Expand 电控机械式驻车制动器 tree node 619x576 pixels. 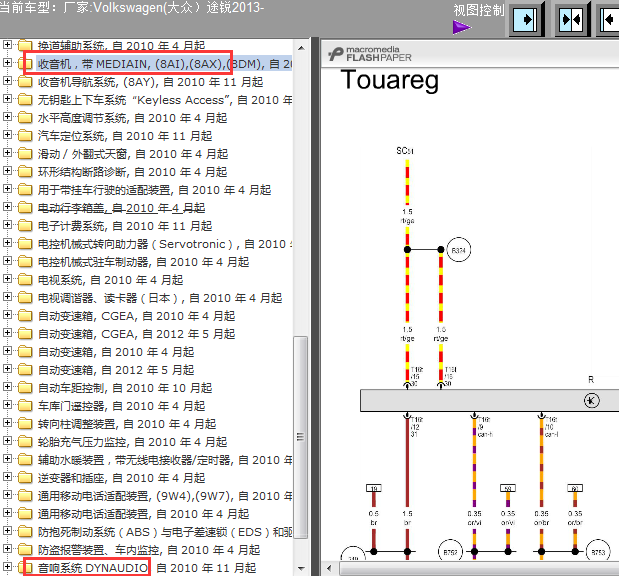(x=7, y=261)
